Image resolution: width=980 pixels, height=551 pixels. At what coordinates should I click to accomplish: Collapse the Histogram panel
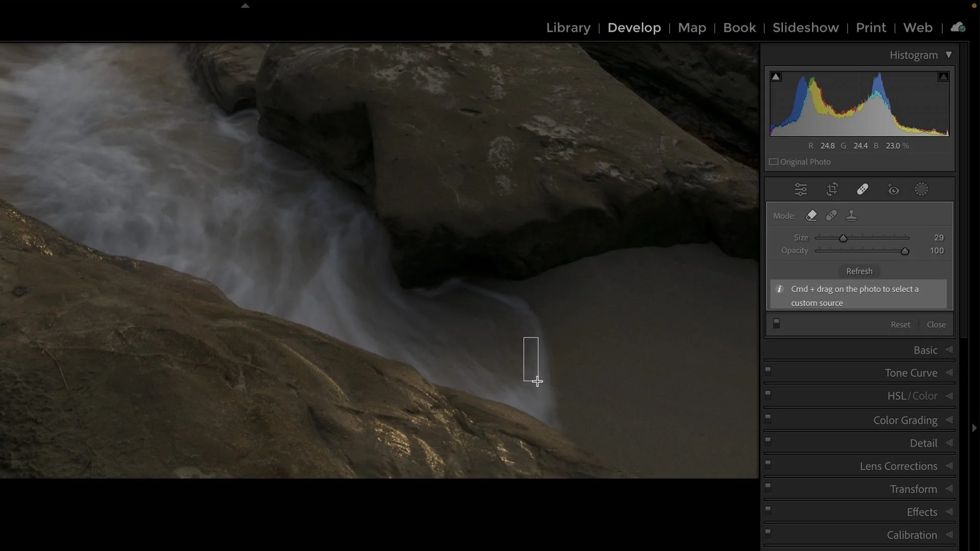(950, 55)
